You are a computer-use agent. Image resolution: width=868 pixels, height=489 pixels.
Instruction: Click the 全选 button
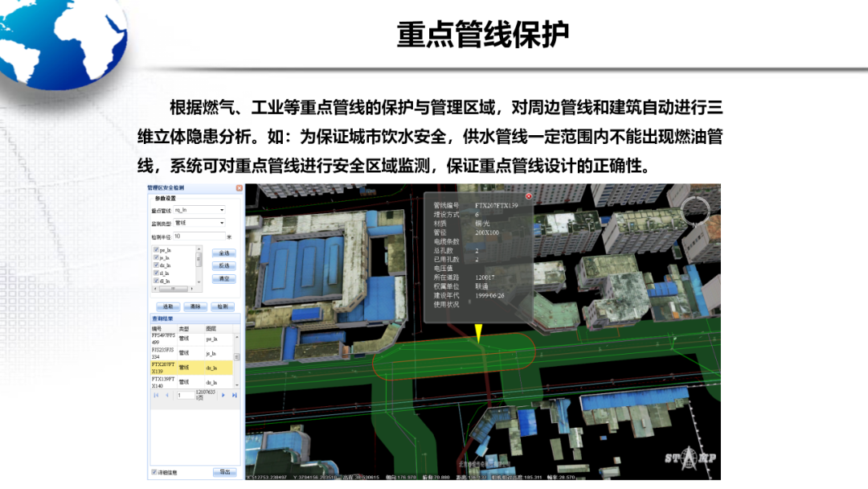224,253
